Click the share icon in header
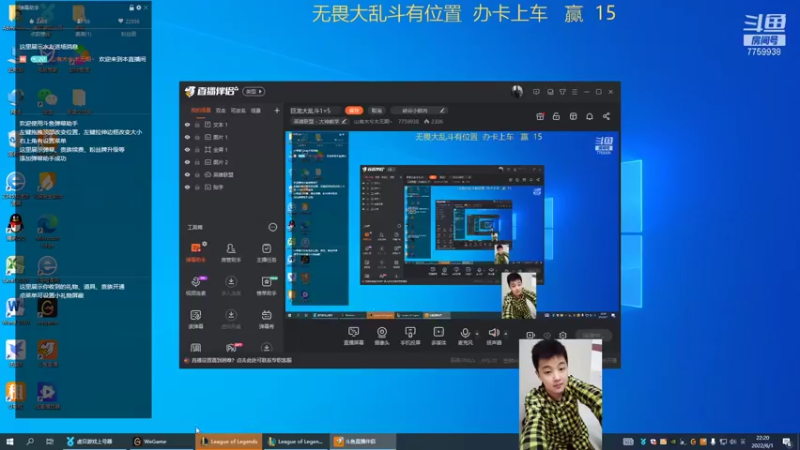The image size is (800, 450). coord(606,116)
